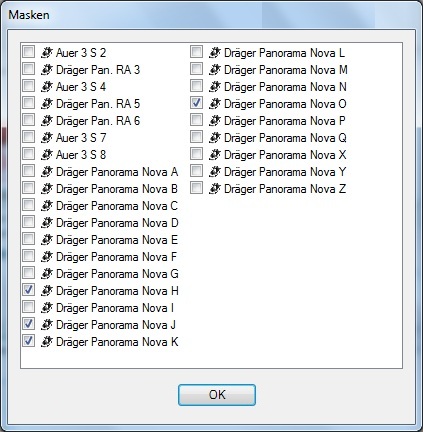Uncheck the Dräger Panorama Nova K checkbox
The image size is (423, 432).
(x=28, y=340)
